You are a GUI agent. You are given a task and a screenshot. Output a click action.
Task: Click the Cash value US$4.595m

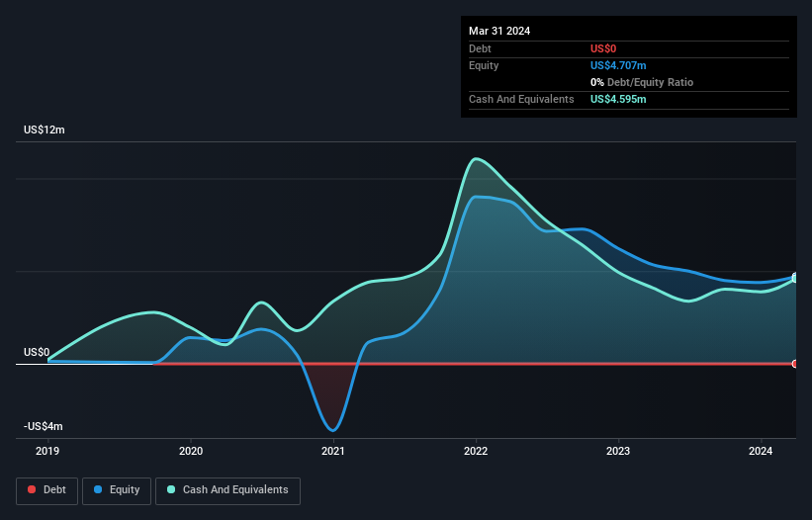pos(618,99)
